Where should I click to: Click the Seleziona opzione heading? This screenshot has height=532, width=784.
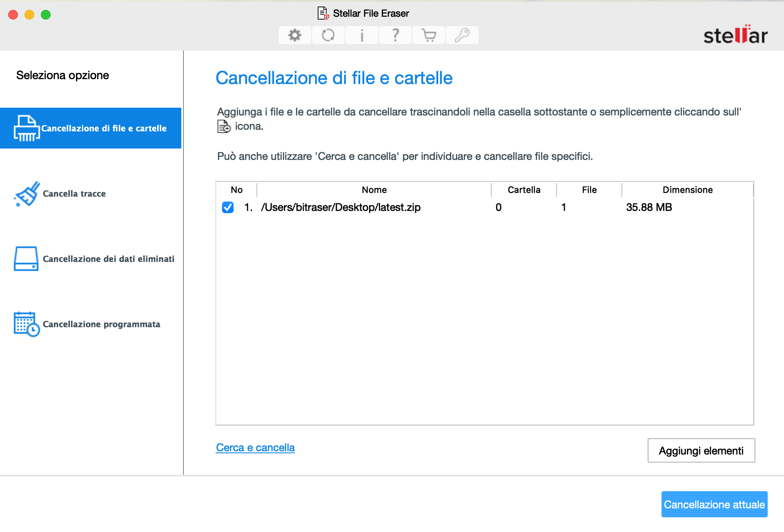pyautogui.click(x=62, y=75)
